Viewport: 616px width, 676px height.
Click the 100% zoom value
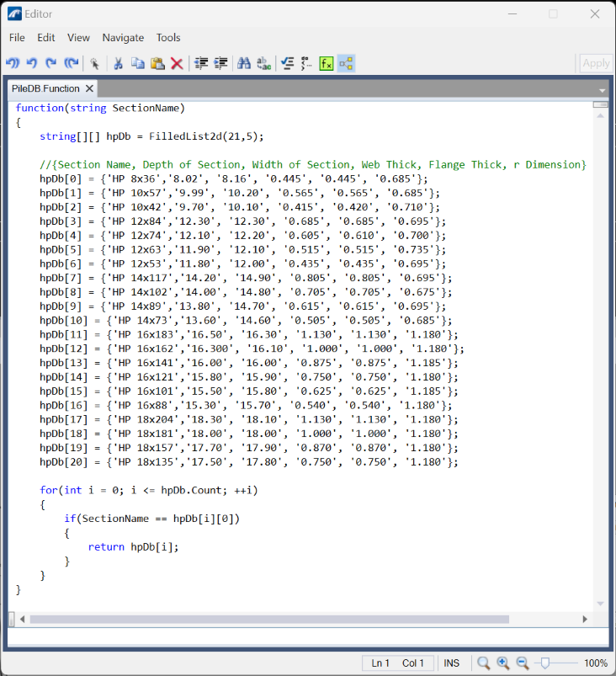(596, 663)
